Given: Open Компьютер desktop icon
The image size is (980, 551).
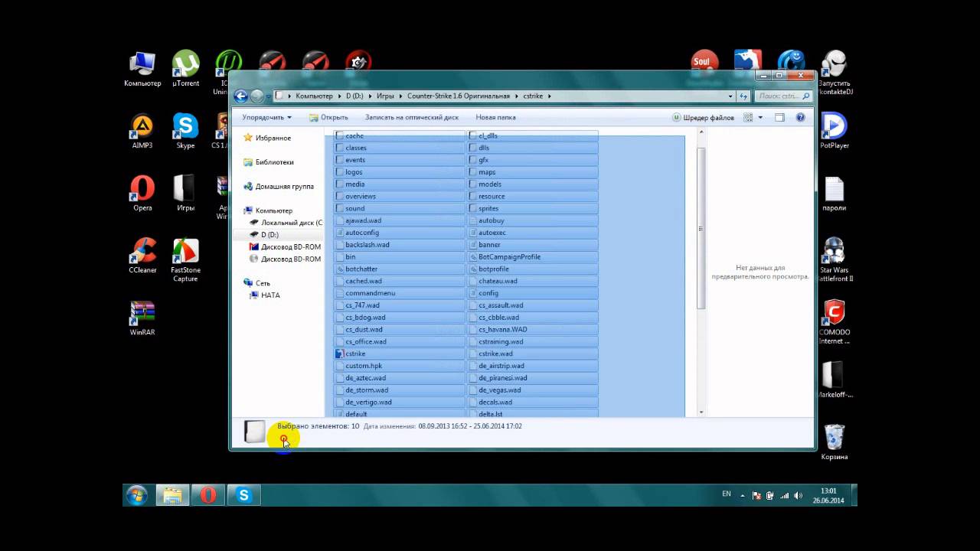Looking at the screenshot, I should (x=142, y=69).
